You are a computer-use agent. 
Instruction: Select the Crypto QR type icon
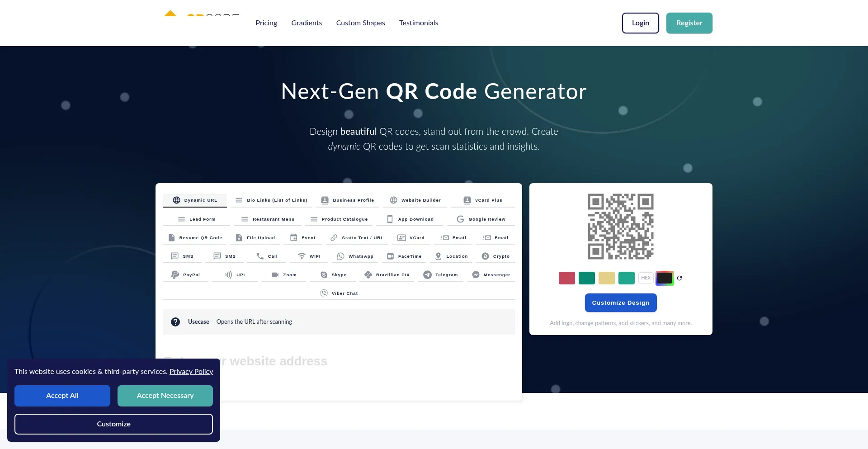point(485,256)
